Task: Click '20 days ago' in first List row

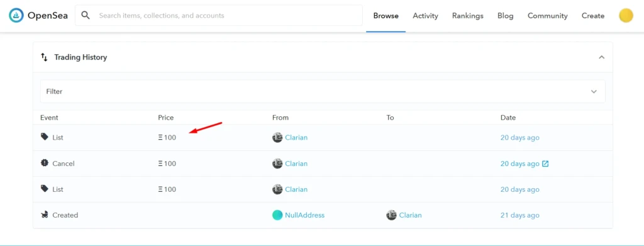Action: [x=519, y=138]
